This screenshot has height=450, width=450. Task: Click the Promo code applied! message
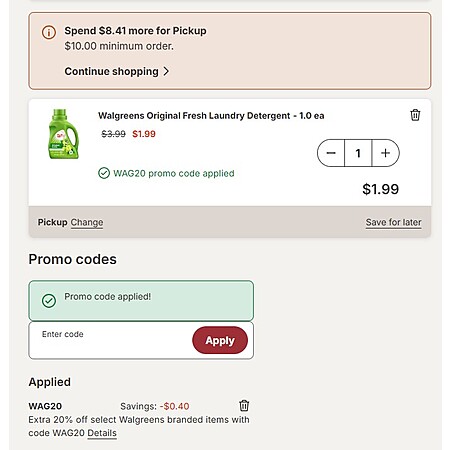coord(108,297)
